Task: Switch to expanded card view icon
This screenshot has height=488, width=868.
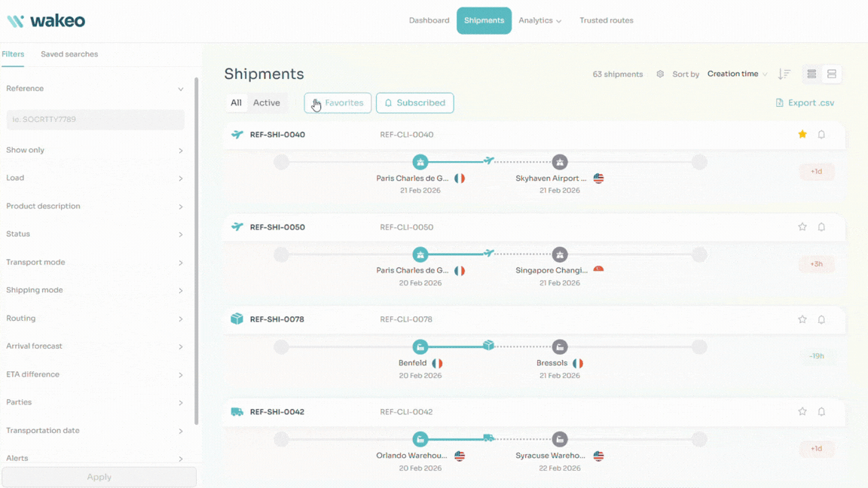Action: [832, 74]
